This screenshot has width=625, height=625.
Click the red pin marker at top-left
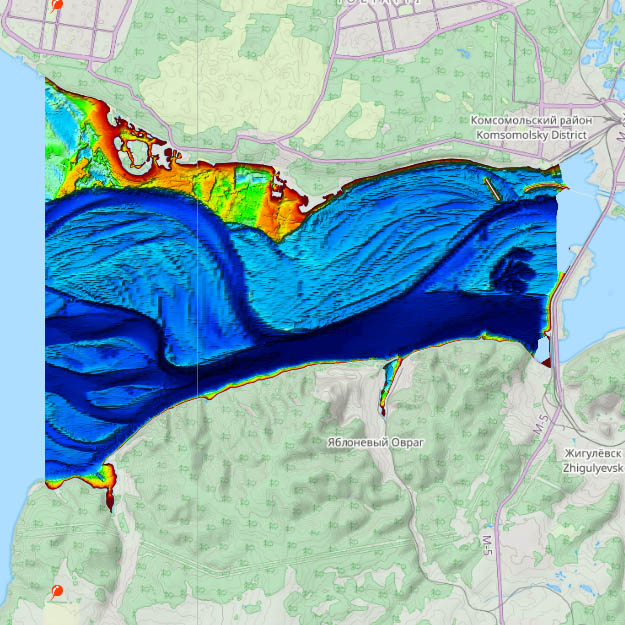pos(57,5)
